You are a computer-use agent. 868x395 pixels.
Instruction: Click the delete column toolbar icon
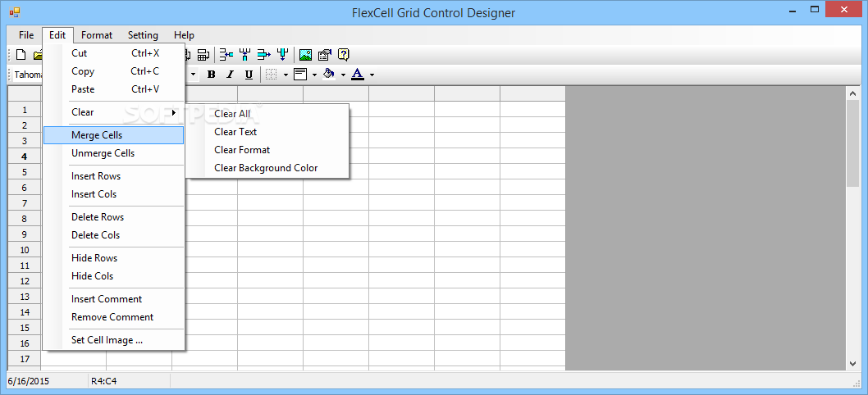[283, 55]
